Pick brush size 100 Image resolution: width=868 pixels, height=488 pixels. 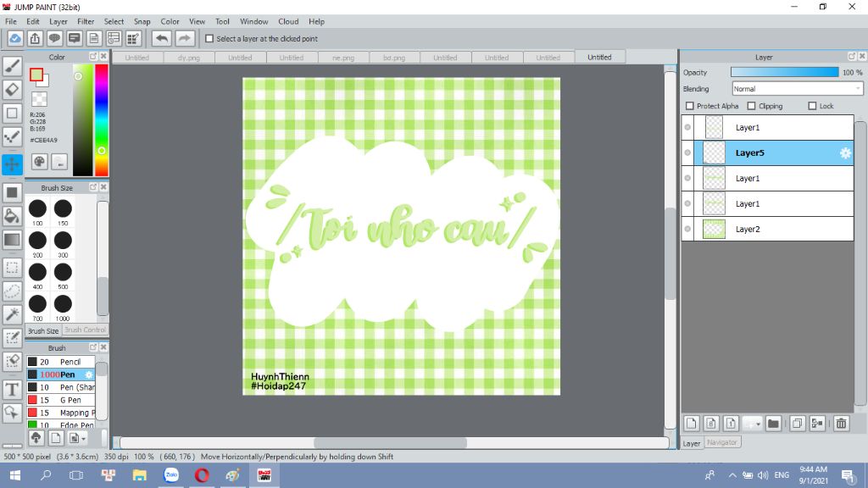point(37,208)
